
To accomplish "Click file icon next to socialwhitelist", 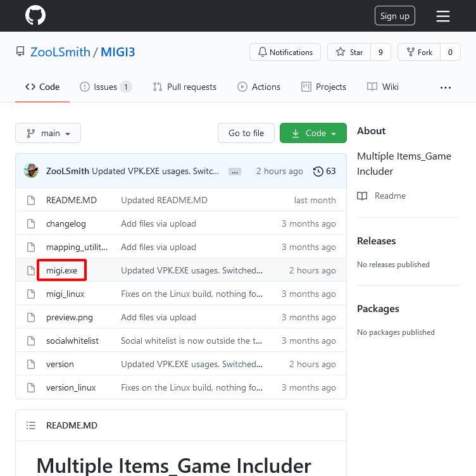I will 31,341.
